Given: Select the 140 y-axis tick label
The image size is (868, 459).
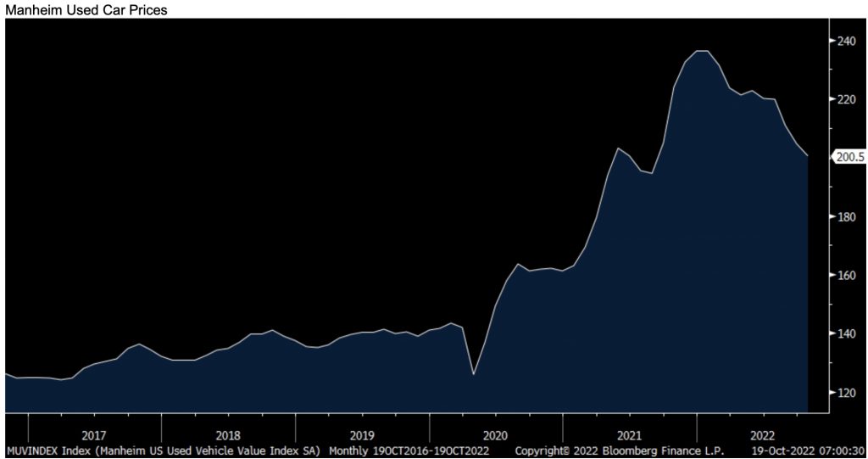Looking at the screenshot, I should point(848,334).
